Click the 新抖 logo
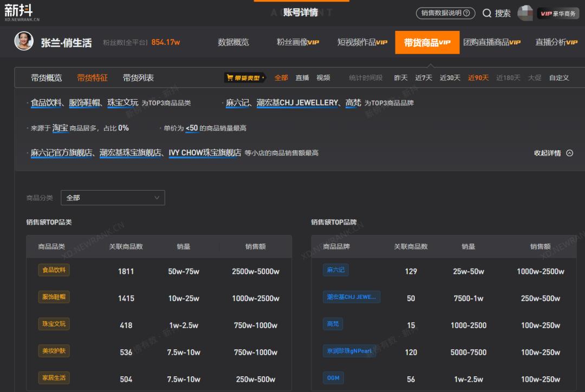The width and height of the screenshot is (585, 392). pos(21,12)
